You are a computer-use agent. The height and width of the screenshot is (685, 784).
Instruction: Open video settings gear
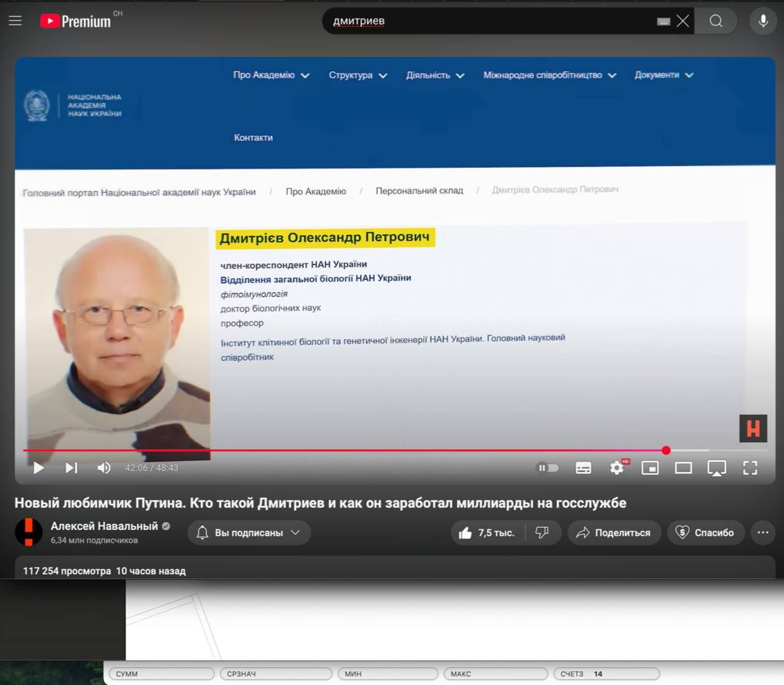(617, 468)
